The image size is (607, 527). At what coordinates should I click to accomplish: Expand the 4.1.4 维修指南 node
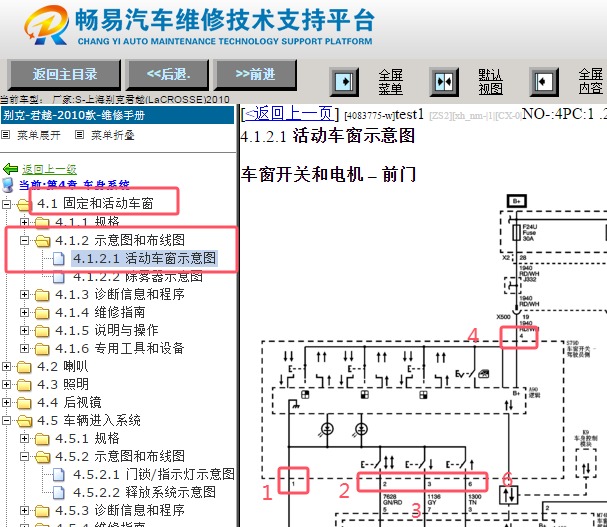click(24, 312)
